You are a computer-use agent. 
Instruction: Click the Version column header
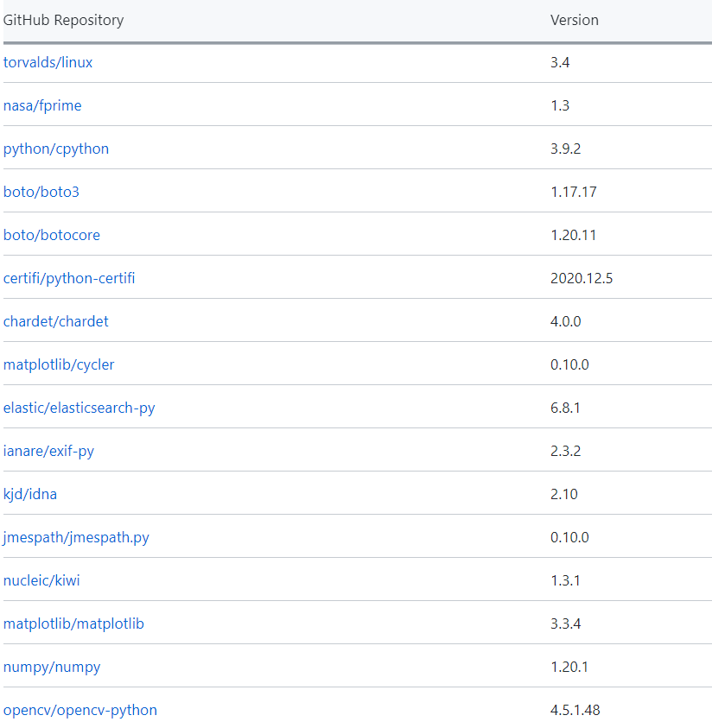click(575, 20)
